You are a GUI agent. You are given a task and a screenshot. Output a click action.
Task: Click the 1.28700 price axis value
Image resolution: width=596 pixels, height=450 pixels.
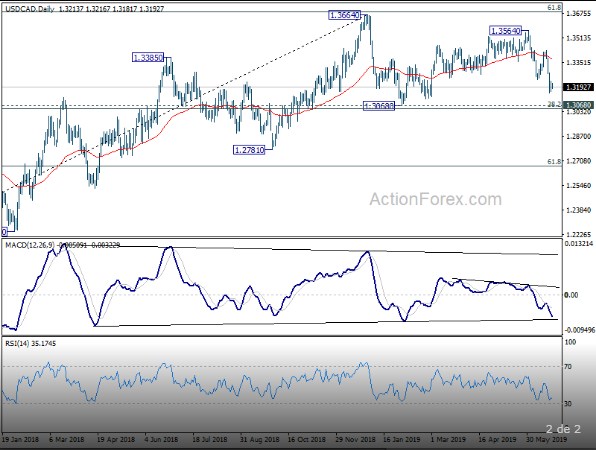coord(579,136)
